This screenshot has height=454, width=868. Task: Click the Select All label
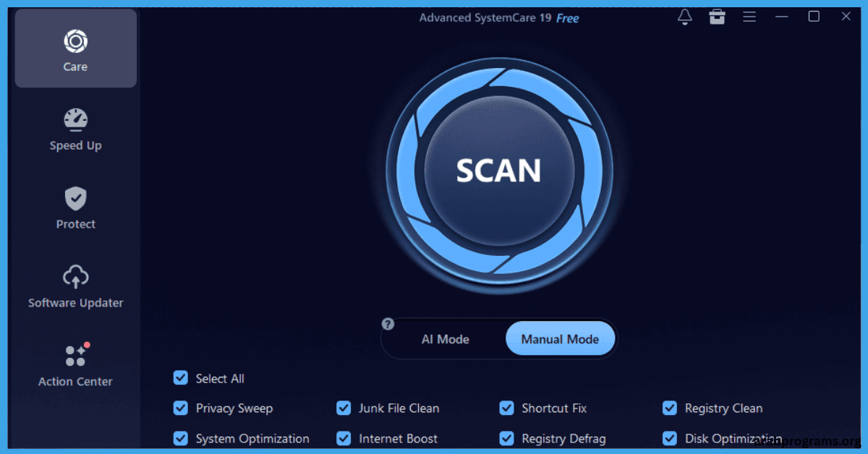(220, 379)
